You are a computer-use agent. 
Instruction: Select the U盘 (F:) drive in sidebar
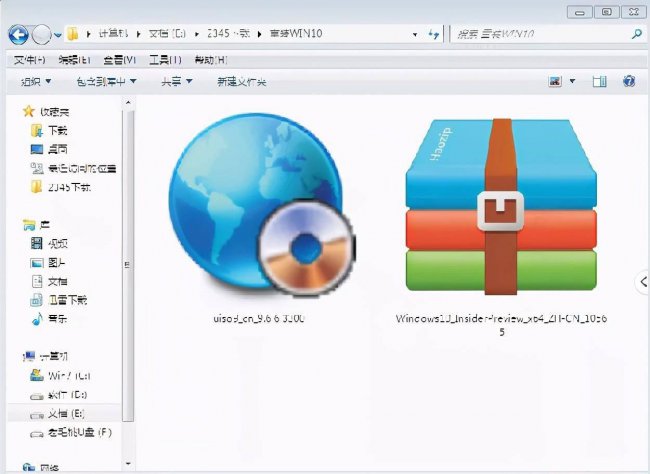click(x=71, y=433)
